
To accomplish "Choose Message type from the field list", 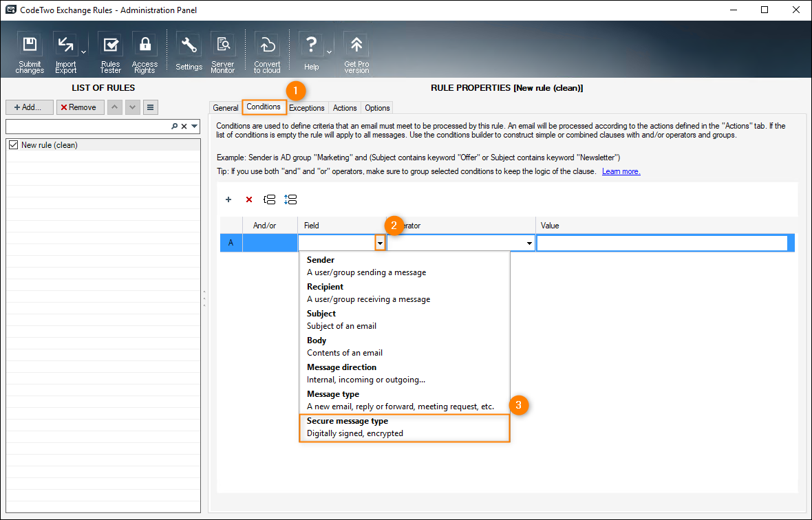I will [405, 400].
